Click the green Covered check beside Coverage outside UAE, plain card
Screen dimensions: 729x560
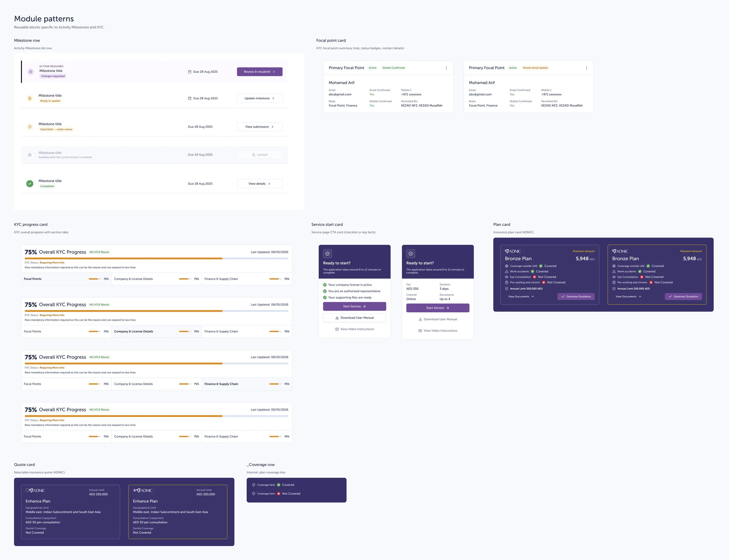pos(541,266)
